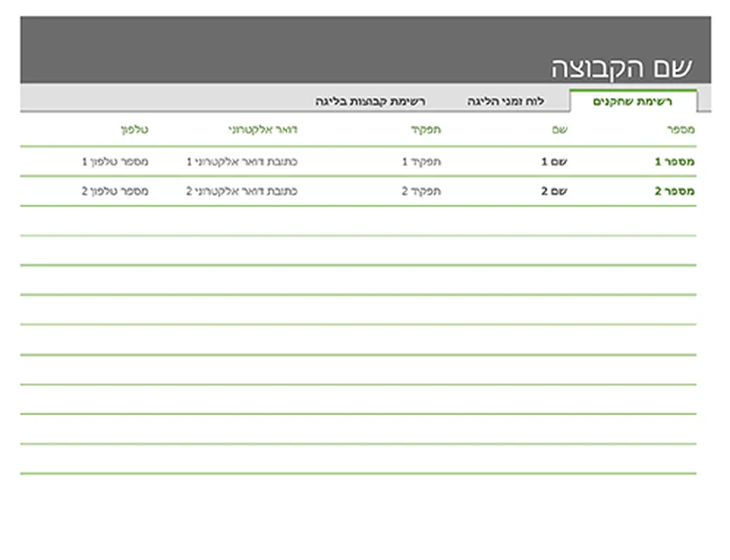The width and height of the screenshot is (730, 560).
Task: Click the תפקיד column header
Action: pyautogui.click(x=425, y=129)
